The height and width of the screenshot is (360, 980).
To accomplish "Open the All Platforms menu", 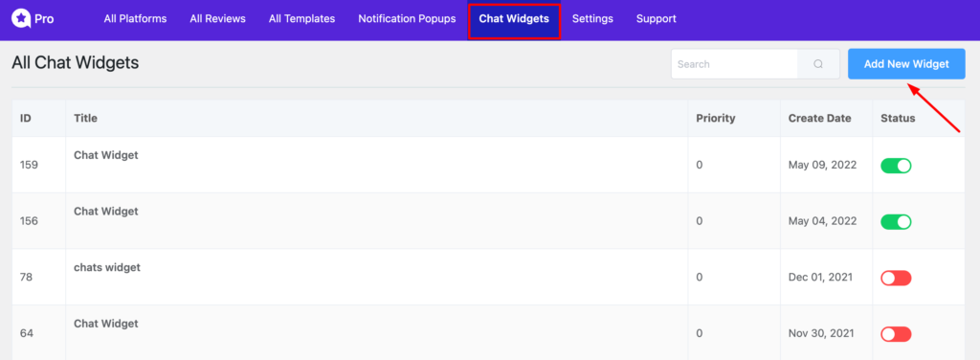I will click(135, 19).
